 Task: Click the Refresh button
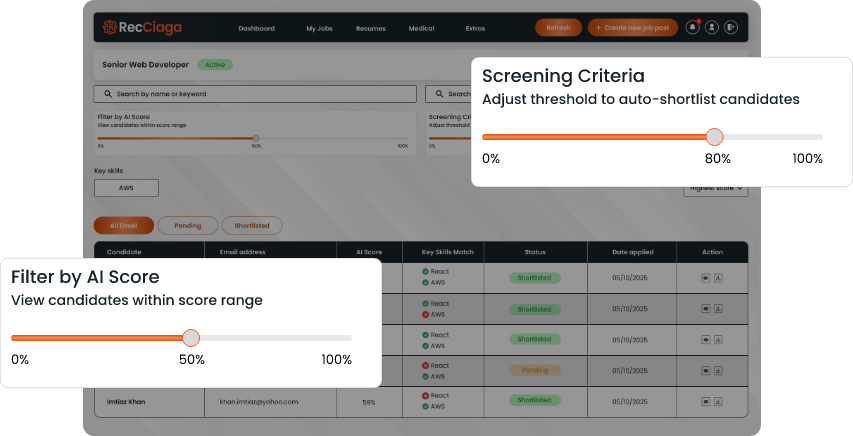(x=558, y=28)
